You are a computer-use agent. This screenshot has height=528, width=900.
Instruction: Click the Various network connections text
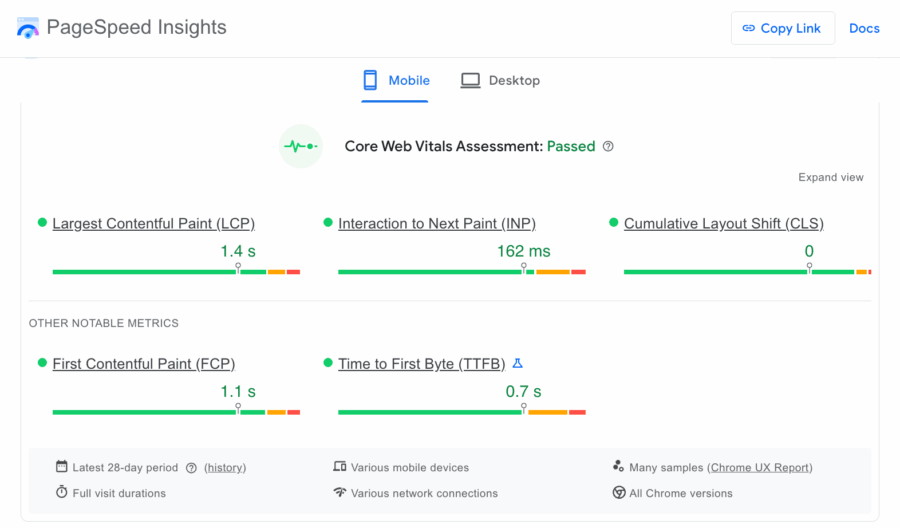pos(424,494)
